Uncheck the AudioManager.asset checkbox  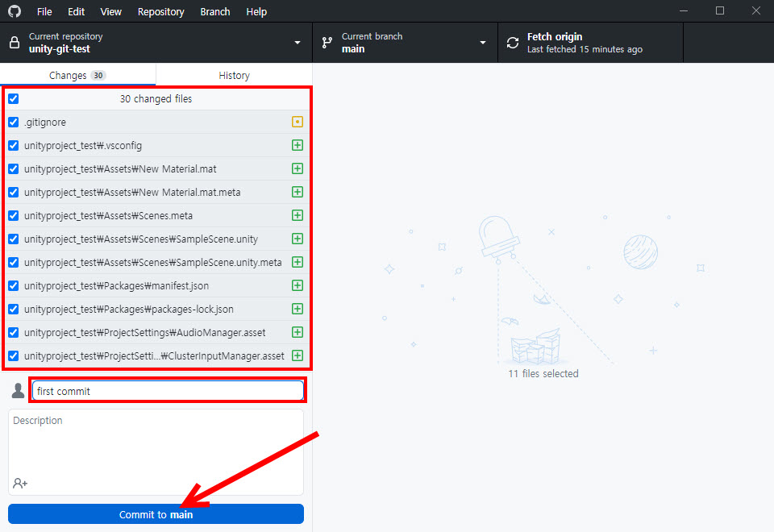pyautogui.click(x=14, y=332)
